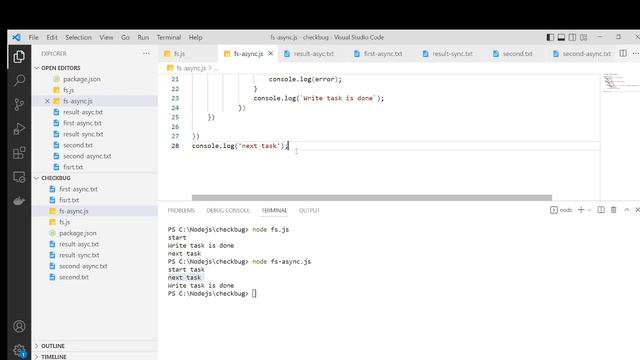The image size is (640, 360).
Task: Open terminal launch profile dropdown arrow
Action: pyautogui.click(x=589, y=210)
